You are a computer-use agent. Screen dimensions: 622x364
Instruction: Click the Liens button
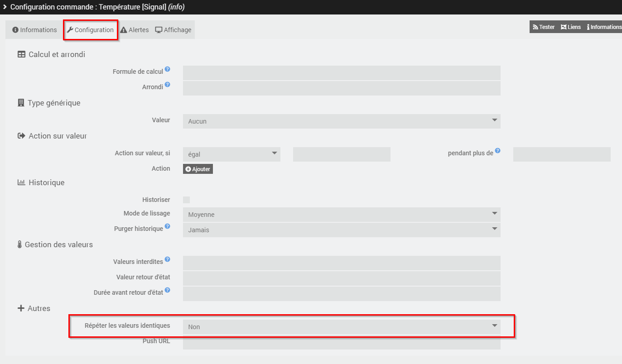coord(571,27)
